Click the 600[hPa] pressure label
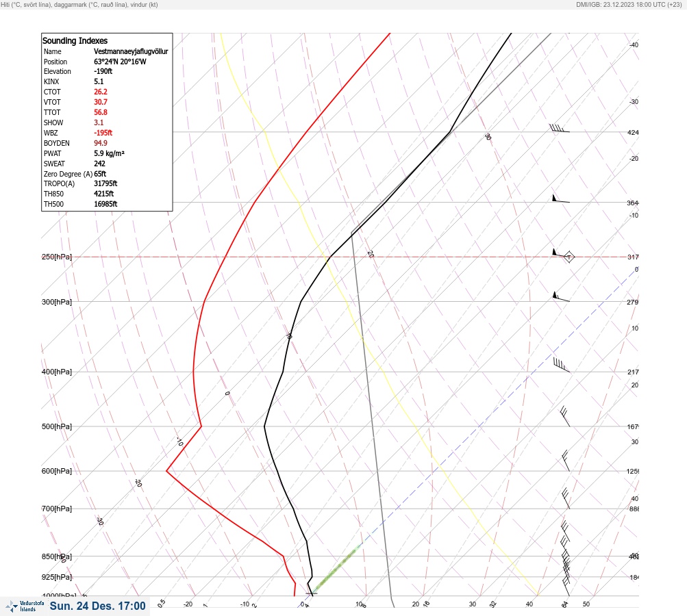The width and height of the screenshot is (687, 616). pyautogui.click(x=57, y=471)
